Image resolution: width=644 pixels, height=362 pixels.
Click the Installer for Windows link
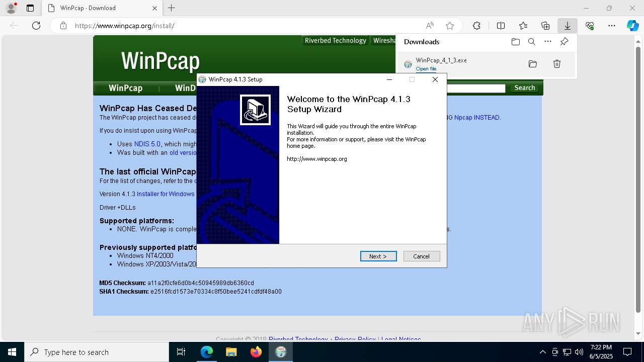click(166, 194)
